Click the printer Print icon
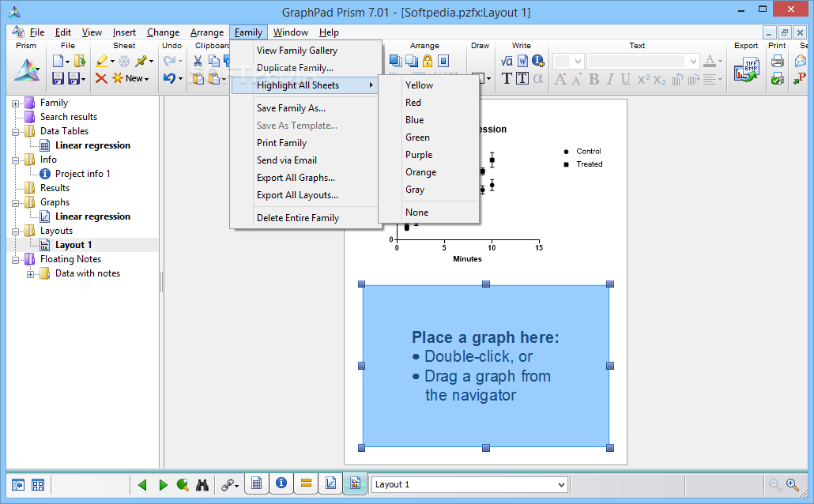 (778, 62)
